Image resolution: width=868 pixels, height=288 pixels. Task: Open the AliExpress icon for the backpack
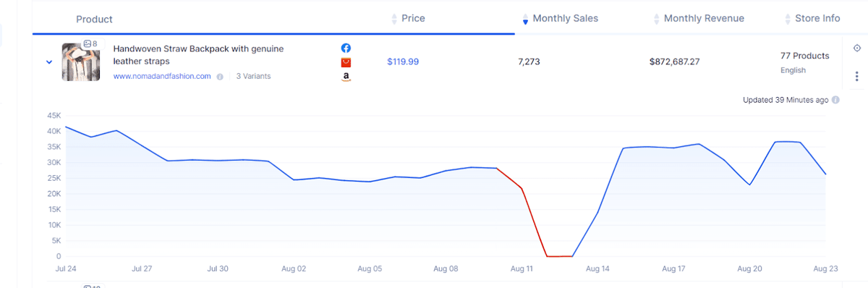tap(346, 62)
